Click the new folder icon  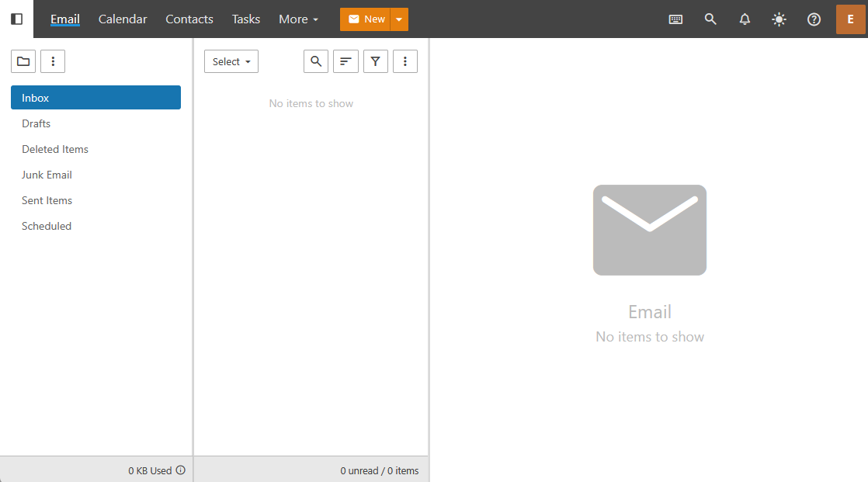[23, 61]
